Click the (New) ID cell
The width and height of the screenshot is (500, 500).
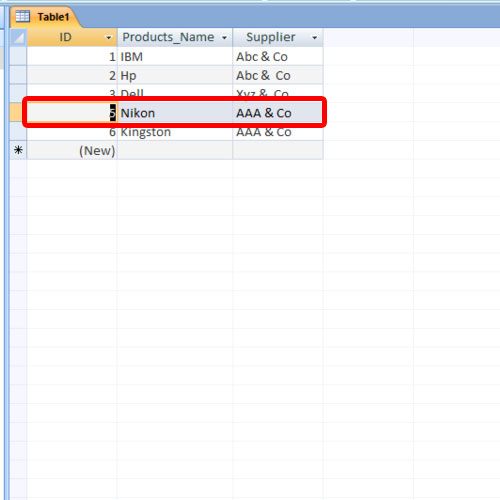click(72, 150)
